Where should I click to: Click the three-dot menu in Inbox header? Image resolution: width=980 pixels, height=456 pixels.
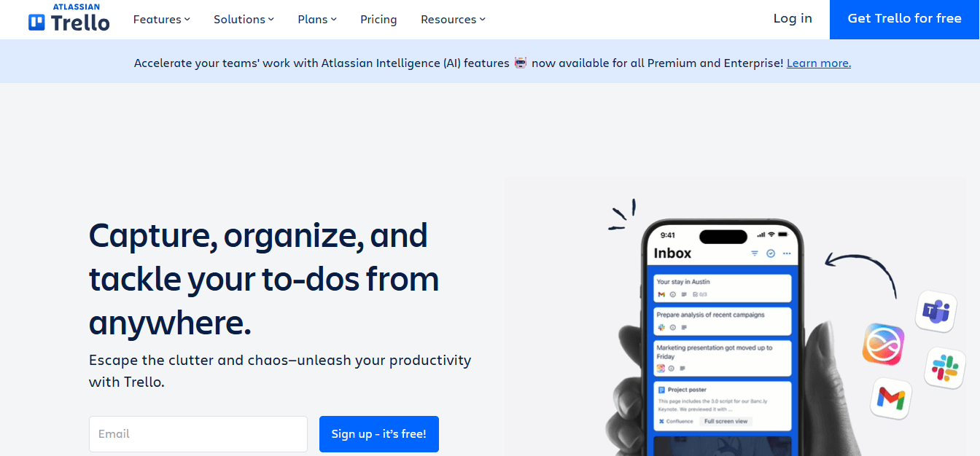tap(787, 253)
